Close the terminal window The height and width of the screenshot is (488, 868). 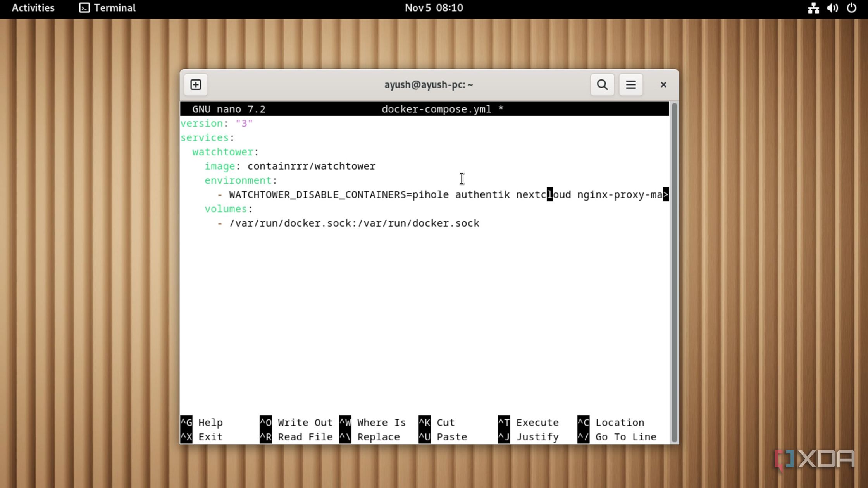point(663,84)
